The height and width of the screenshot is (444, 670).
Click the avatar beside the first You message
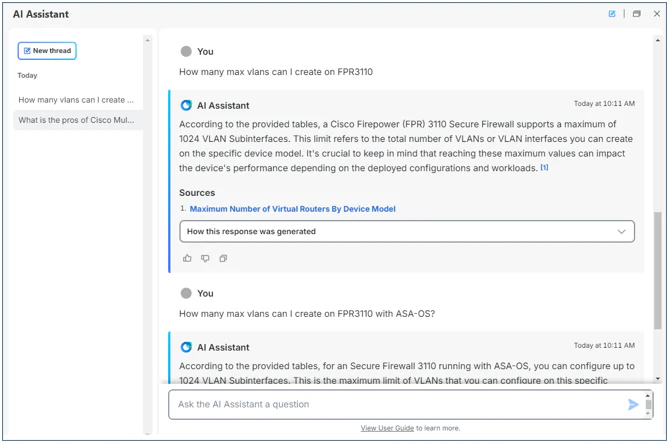tap(186, 51)
